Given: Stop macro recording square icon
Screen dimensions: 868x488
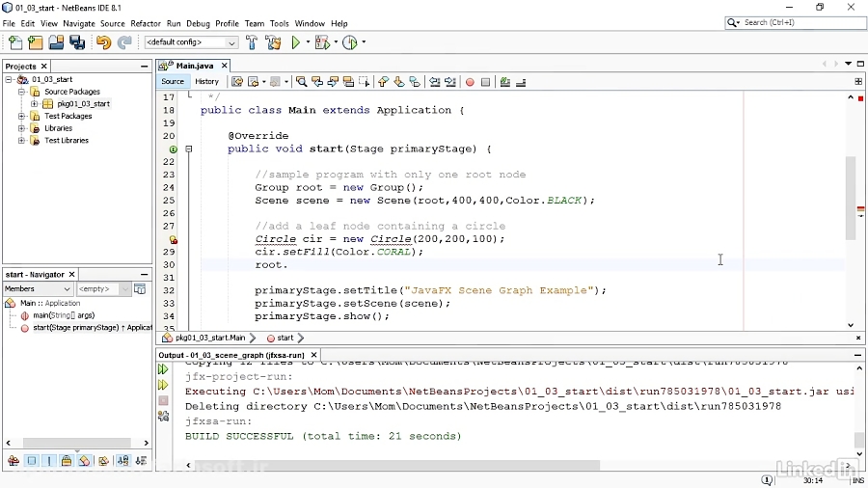Looking at the screenshot, I should pos(485,82).
